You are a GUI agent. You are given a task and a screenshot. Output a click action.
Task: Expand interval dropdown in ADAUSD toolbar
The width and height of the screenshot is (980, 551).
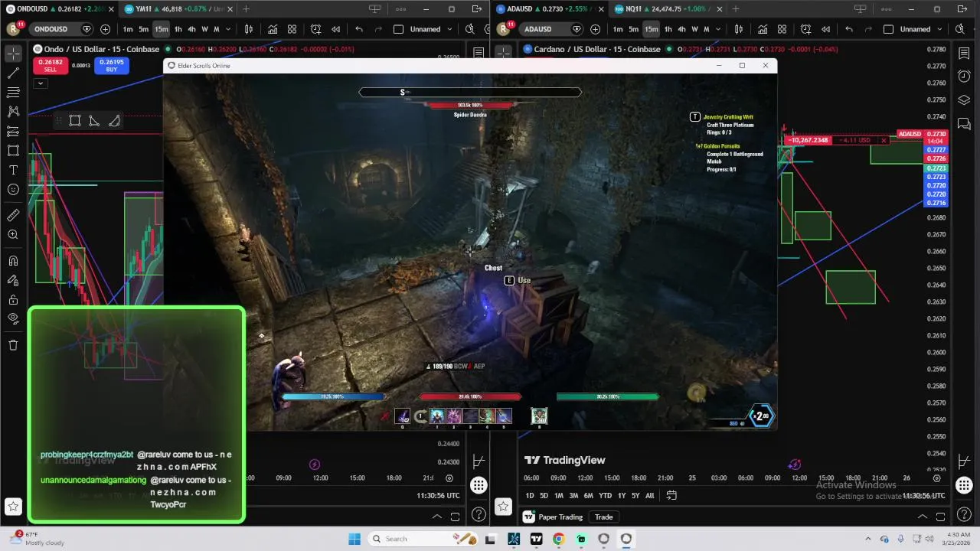(x=718, y=29)
